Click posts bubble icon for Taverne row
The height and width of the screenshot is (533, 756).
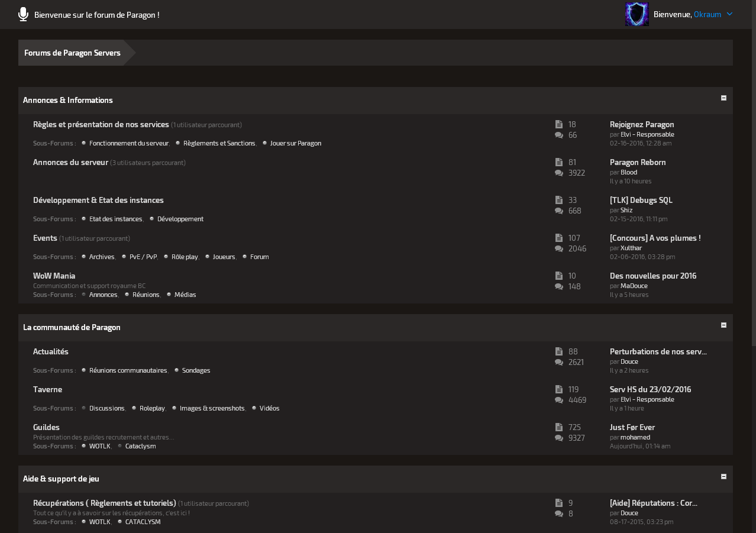[x=559, y=400]
